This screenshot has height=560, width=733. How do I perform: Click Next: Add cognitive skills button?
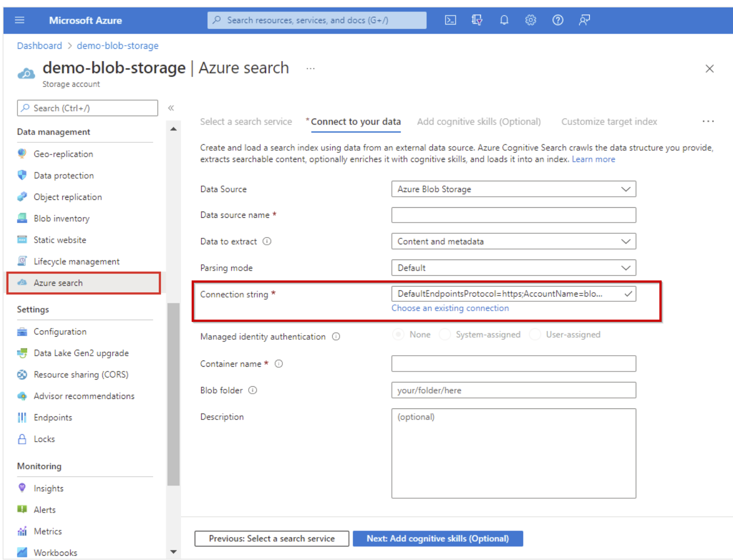438,539
